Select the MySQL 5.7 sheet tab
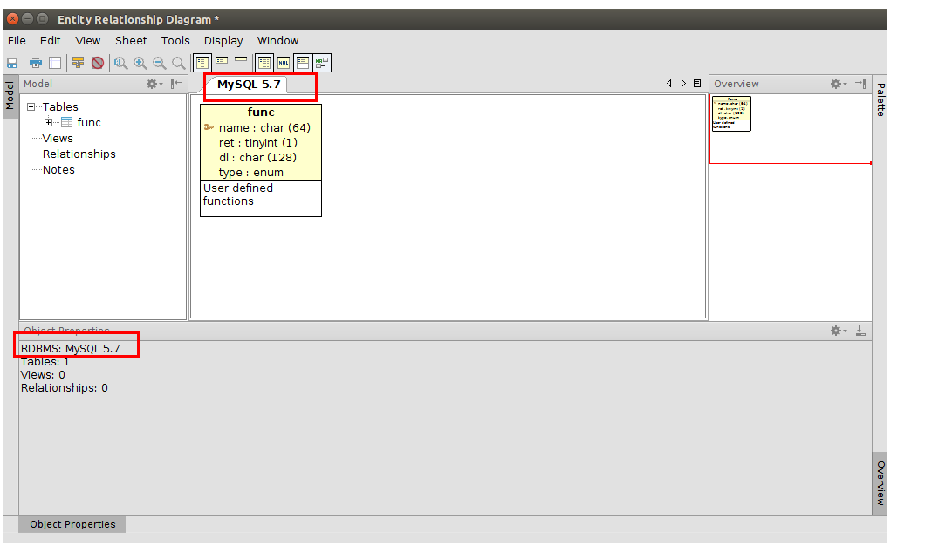Viewport: 925px width, 560px height. point(249,85)
